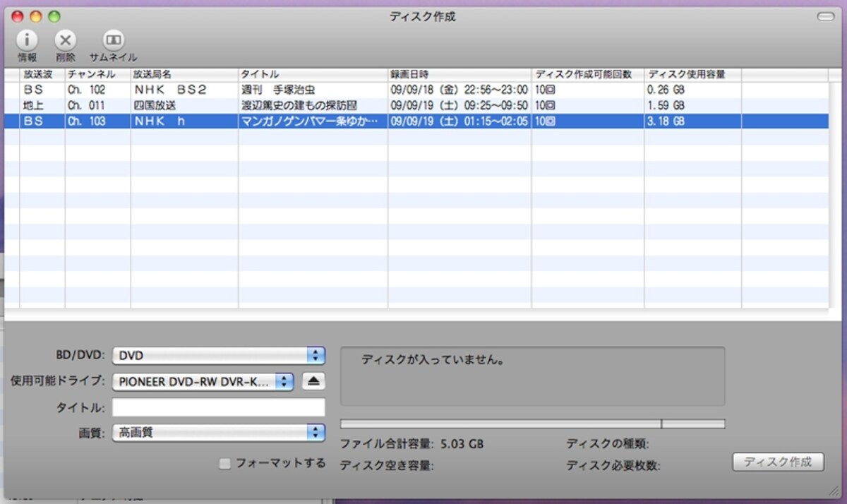Toggle toolbar with the title bar pill button
The height and width of the screenshot is (504, 847).
[x=824, y=16]
